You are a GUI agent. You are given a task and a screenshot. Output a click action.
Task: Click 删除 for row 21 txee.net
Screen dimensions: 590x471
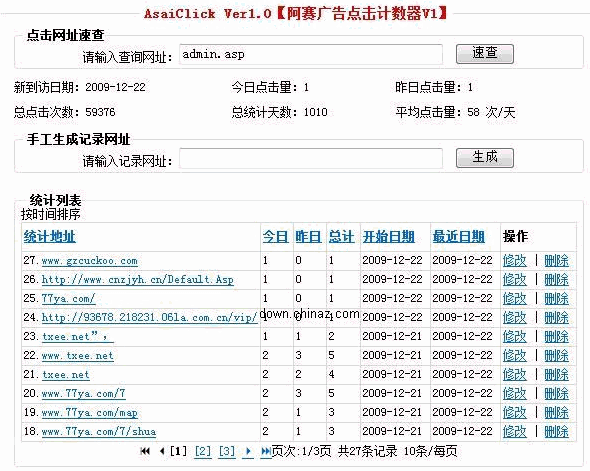[557, 374]
